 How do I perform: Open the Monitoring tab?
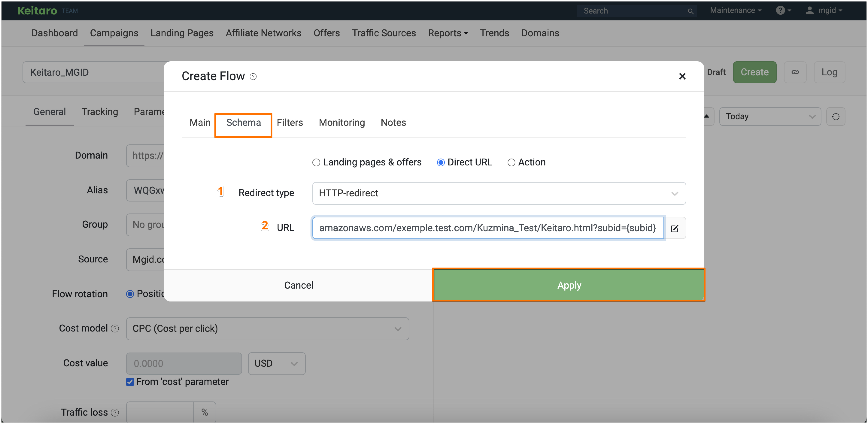[342, 123]
